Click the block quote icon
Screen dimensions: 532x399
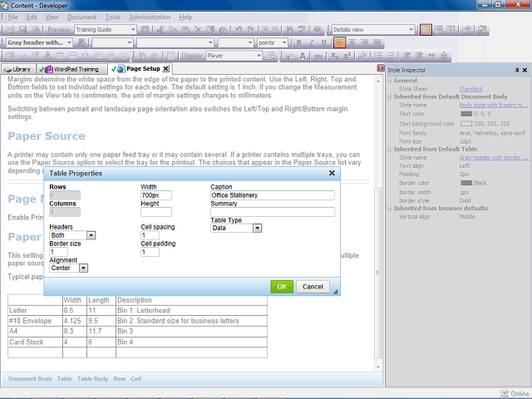[431, 56]
